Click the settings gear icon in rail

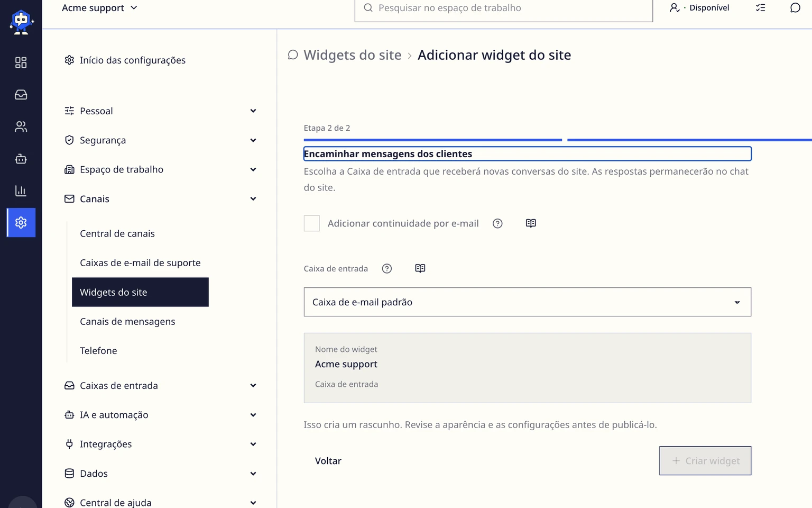pyautogui.click(x=21, y=223)
